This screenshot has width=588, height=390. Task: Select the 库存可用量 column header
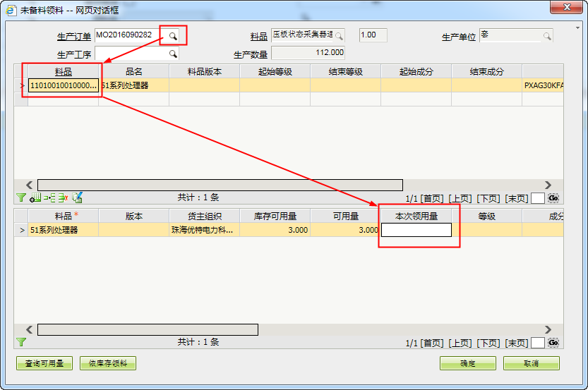tap(275, 216)
